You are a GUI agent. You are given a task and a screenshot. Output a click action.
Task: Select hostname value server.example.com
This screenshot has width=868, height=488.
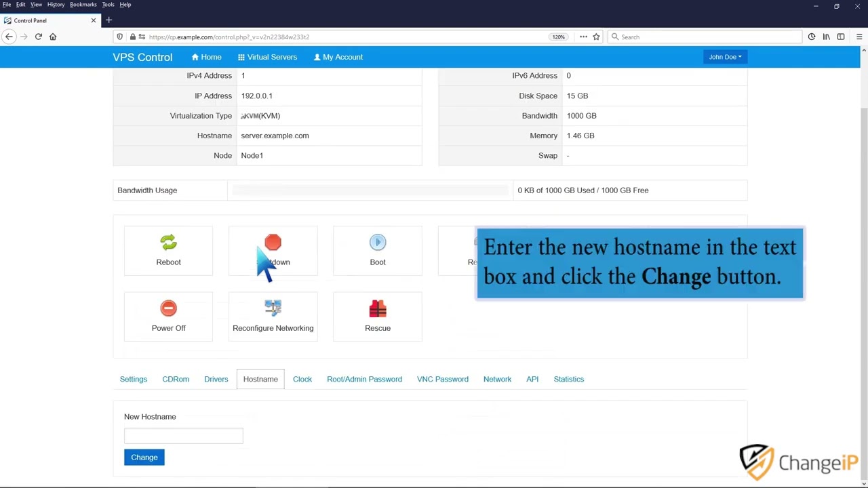275,136
